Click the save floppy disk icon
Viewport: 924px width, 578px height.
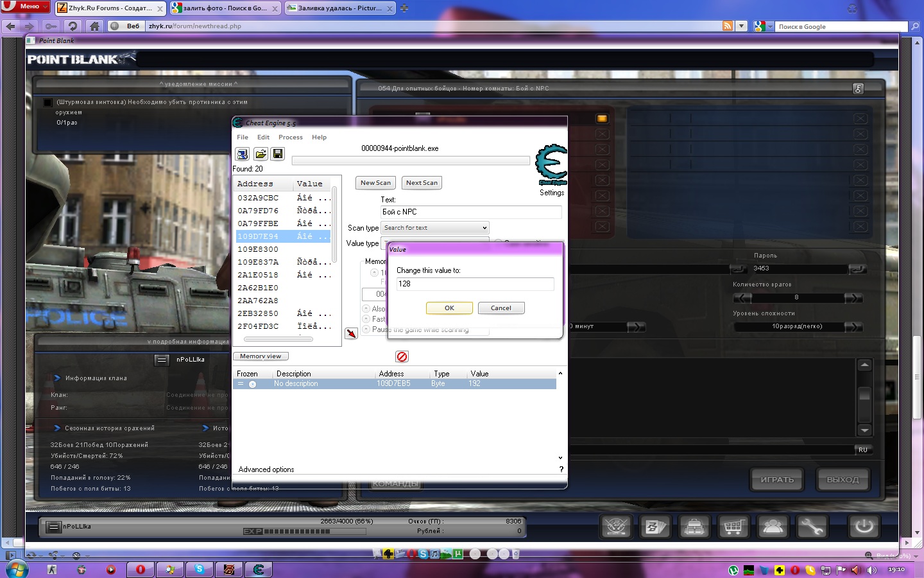point(278,154)
